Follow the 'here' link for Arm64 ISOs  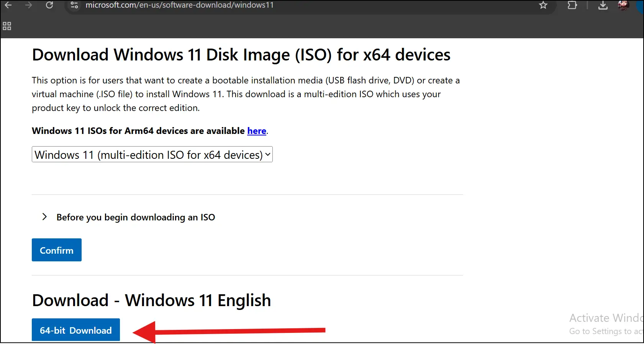pos(257,131)
